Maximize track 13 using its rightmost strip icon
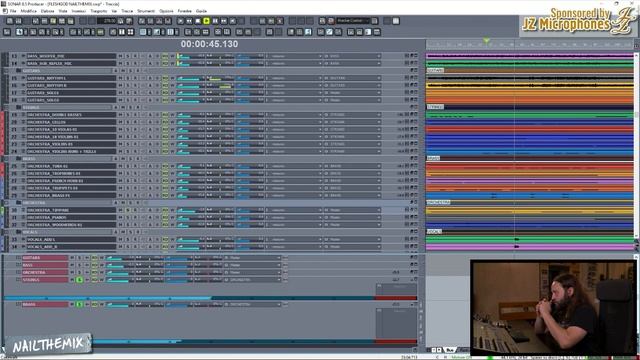Image resolution: width=640 pixels, height=360 pixels. (x=416, y=56)
